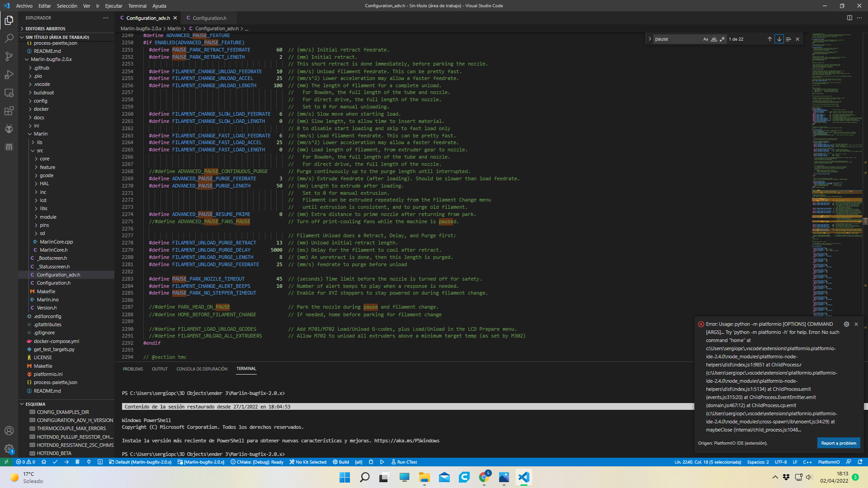868x488 pixels.
Task: Click the PlatformIO Clean trash icon
Action: pos(77,462)
